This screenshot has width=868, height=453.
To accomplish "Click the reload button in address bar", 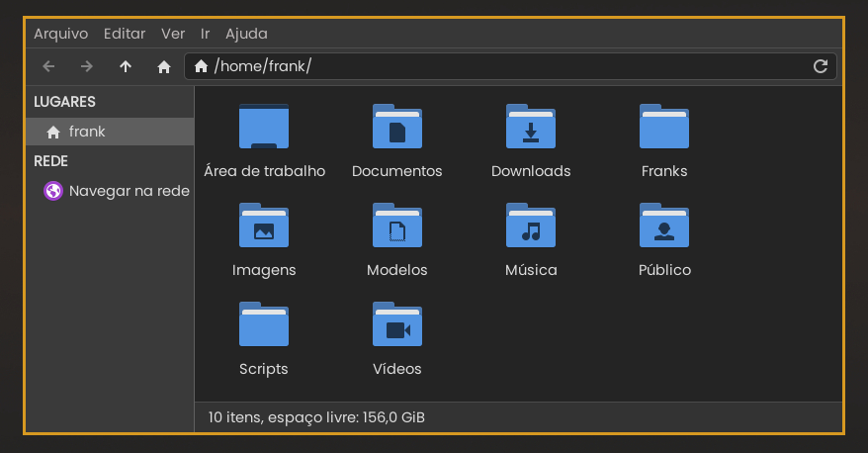I will pyautogui.click(x=820, y=66).
